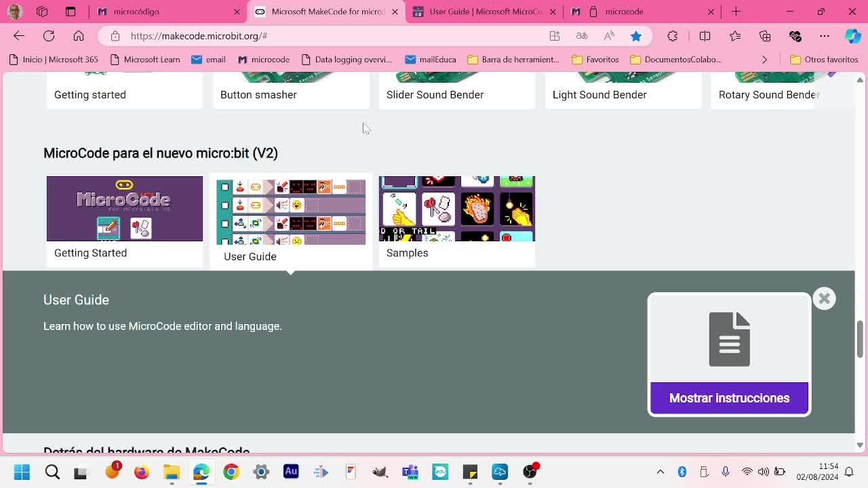Expand the Favoritos bookmark folder
Image resolution: width=868 pixels, height=488 pixels.
pos(595,60)
